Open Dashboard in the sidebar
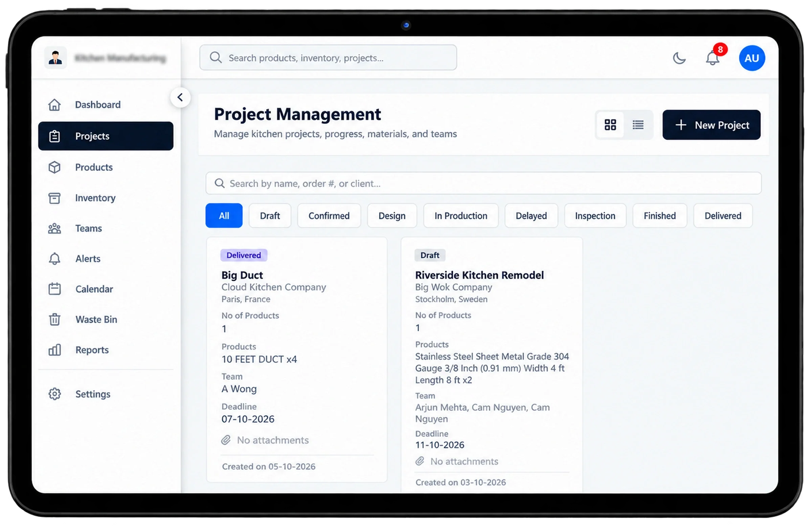This screenshot has height=529, width=812. pos(106,105)
